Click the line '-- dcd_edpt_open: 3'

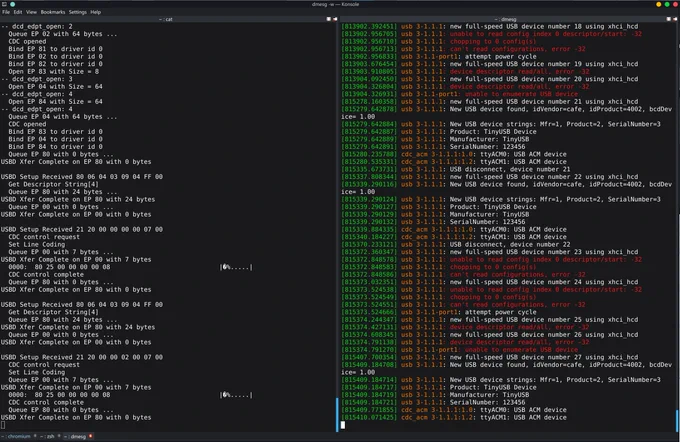[x=37, y=79]
